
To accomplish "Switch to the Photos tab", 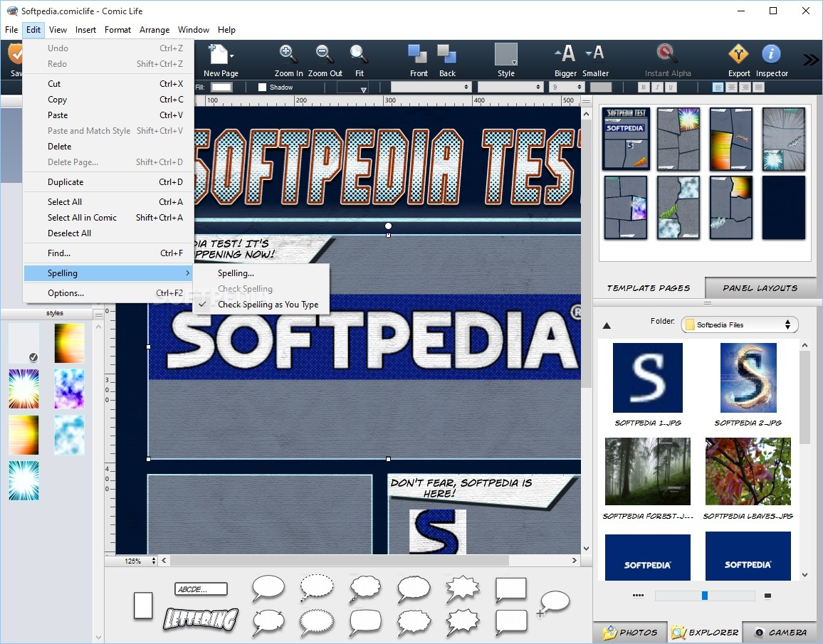I will click(630, 632).
